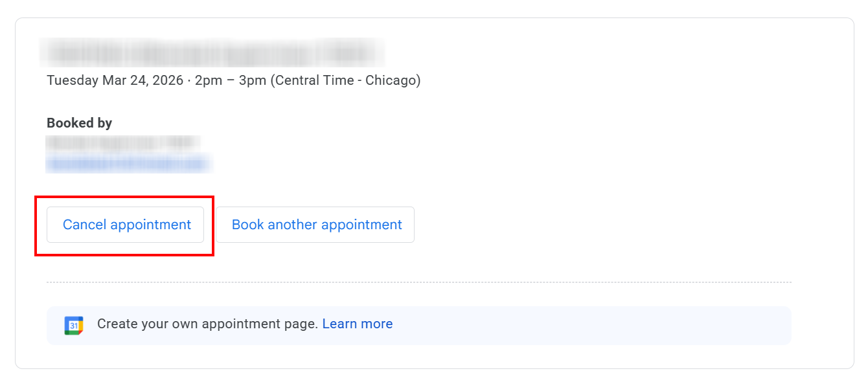Follow the Learn more hyperlink about appointment pages
868x382 pixels.
pos(357,324)
